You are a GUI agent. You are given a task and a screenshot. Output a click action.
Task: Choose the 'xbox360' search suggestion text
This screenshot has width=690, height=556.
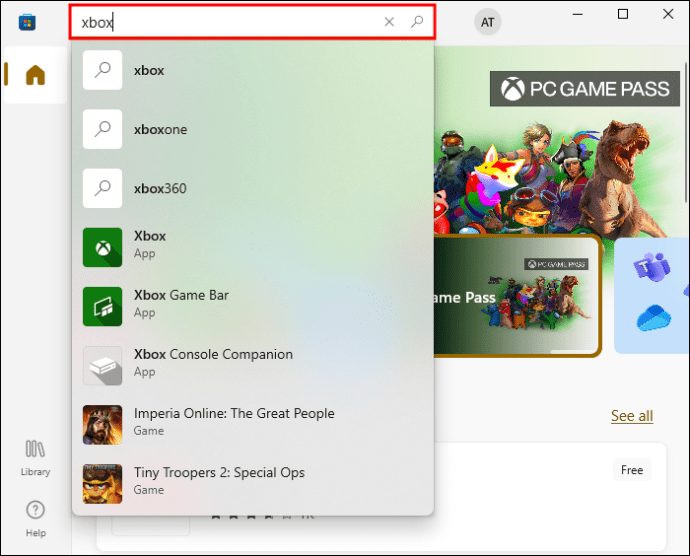coord(160,188)
